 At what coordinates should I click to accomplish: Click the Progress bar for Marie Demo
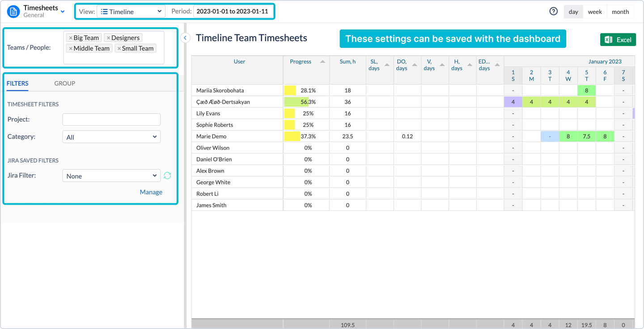pyautogui.click(x=292, y=136)
